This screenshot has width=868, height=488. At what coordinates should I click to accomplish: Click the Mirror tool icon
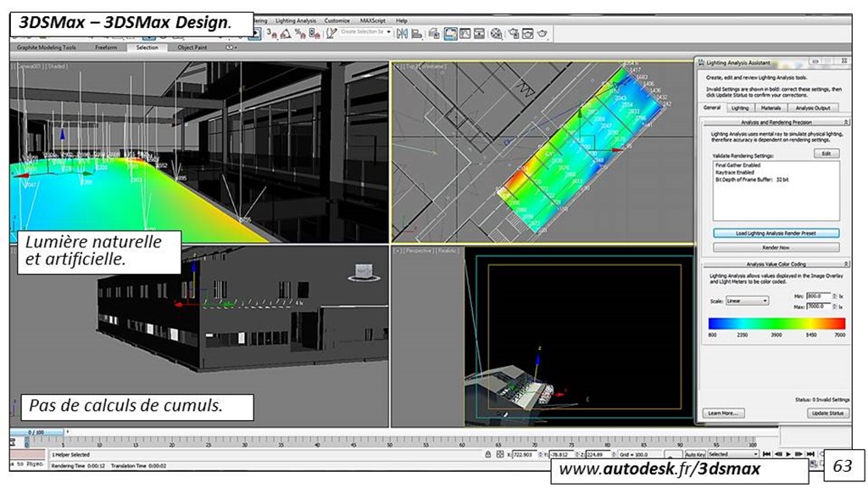402,33
